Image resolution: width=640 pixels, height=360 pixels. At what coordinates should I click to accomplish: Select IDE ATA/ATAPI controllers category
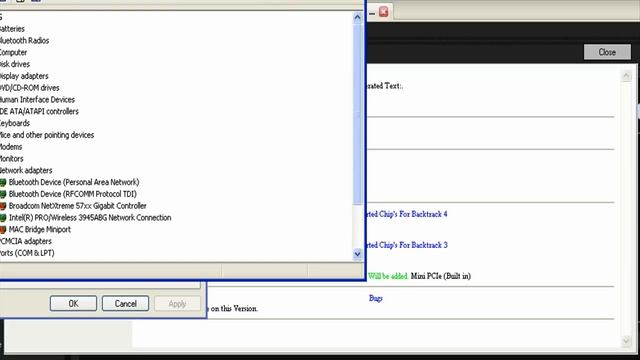coord(39,111)
